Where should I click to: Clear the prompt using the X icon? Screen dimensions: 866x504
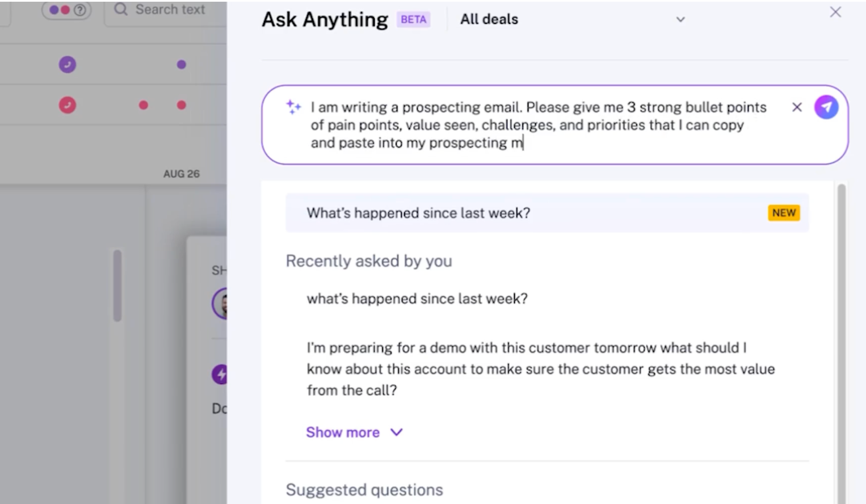pyautogui.click(x=797, y=107)
